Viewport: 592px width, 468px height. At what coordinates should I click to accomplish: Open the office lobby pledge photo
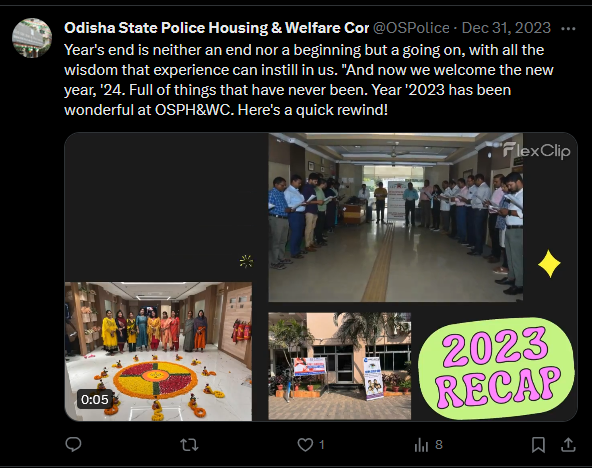(396, 217)
